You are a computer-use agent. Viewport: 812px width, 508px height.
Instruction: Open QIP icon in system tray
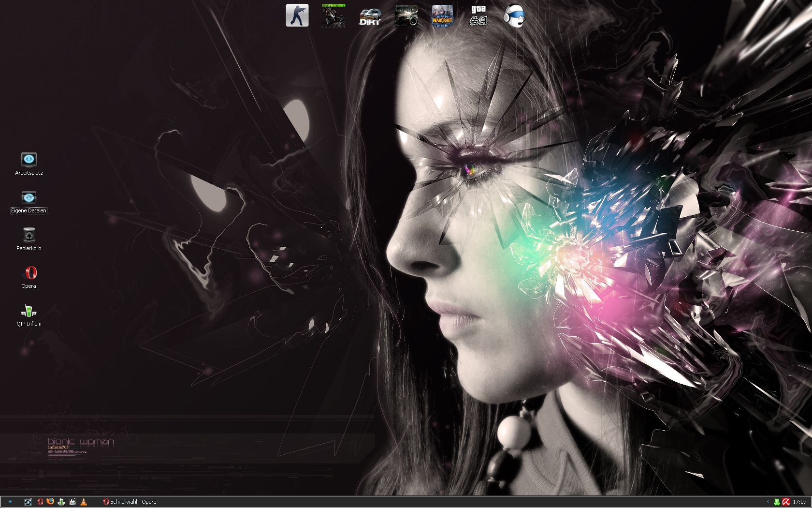[777, 502]
